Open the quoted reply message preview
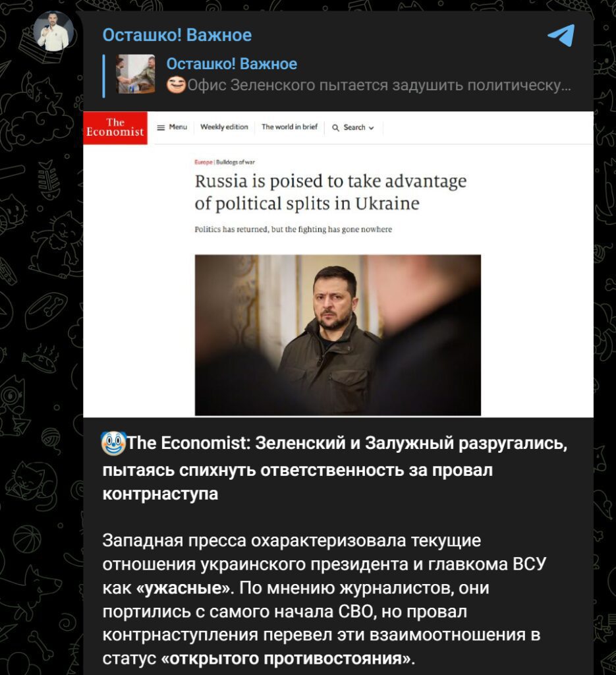The width and height of the screenshot is (616, 675). coord(338,75)
